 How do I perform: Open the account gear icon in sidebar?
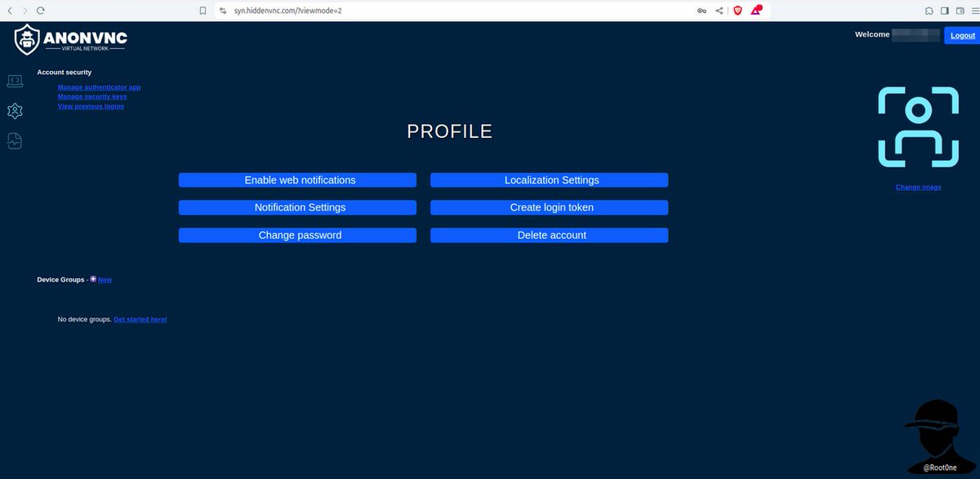click(x=15, y=111)
